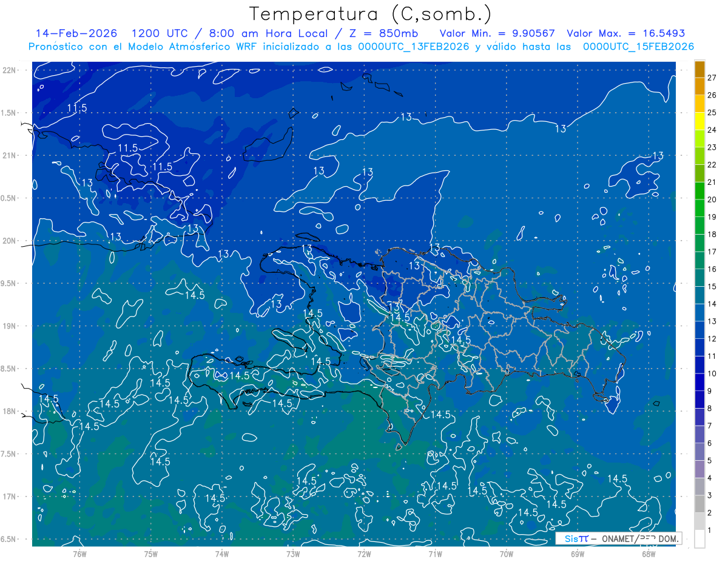
Task: Select legend value '23' on the color bar
Action: coord(712,147)
